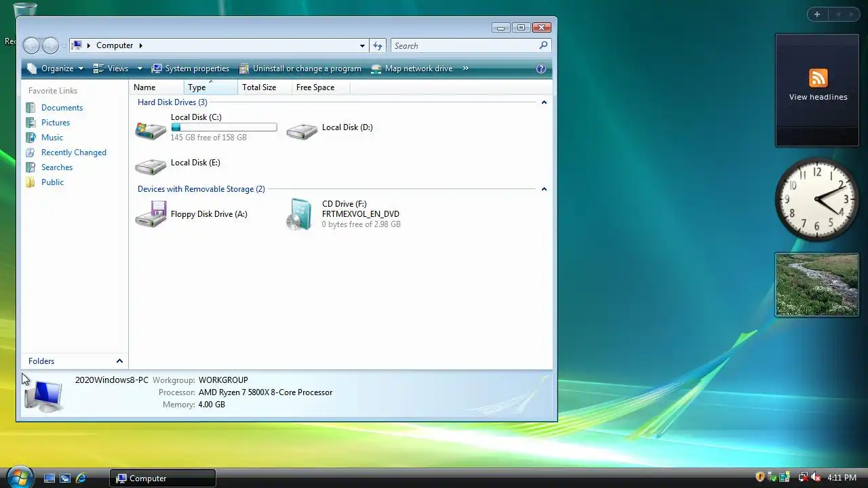Select the CD Drive (F:) disc icon

coord(299,214)
